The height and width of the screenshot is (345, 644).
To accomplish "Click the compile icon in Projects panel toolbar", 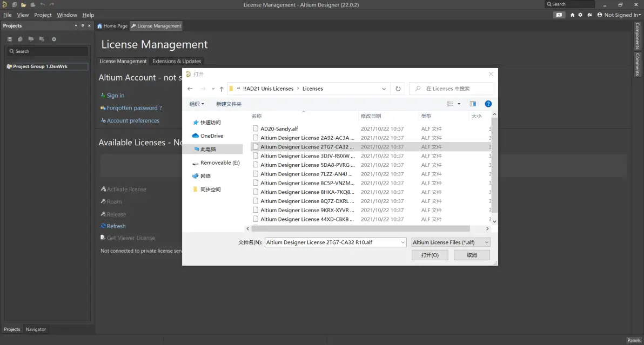I will point(31,39).
